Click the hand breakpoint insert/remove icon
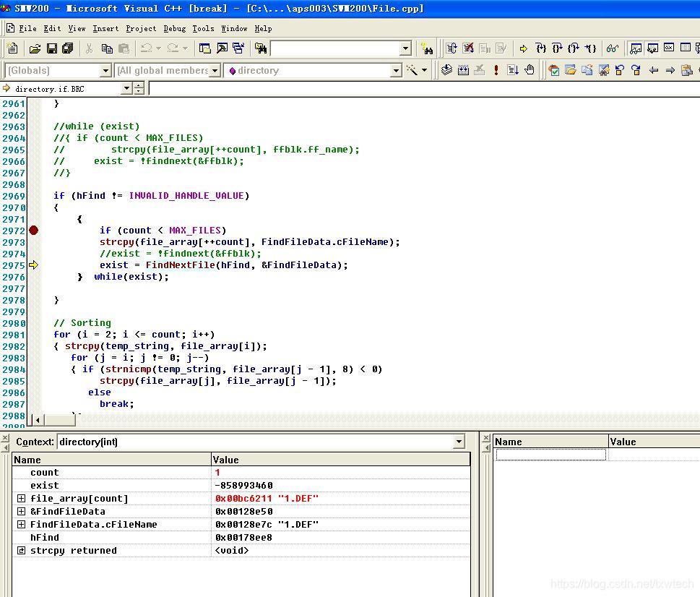Image resolution: width=700 pixels, height=597 pixels. click(x=530, y=70)
